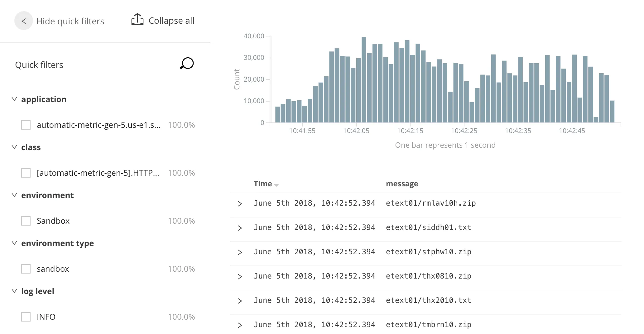Expand the thx2010.txt log row arrow

point(240,301)
